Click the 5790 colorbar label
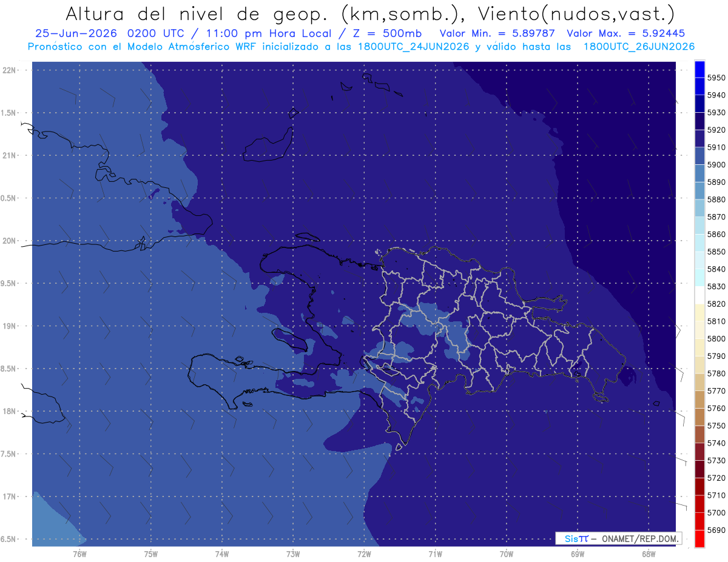 (716, 356)
